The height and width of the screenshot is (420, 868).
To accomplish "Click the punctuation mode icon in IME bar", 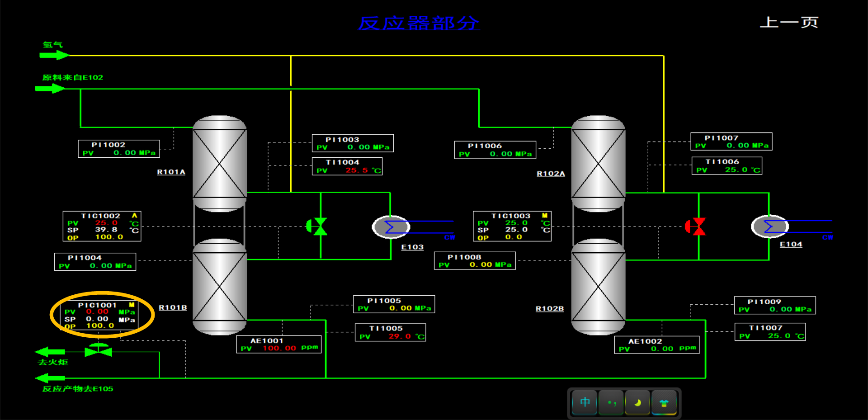I will point(611,402).
